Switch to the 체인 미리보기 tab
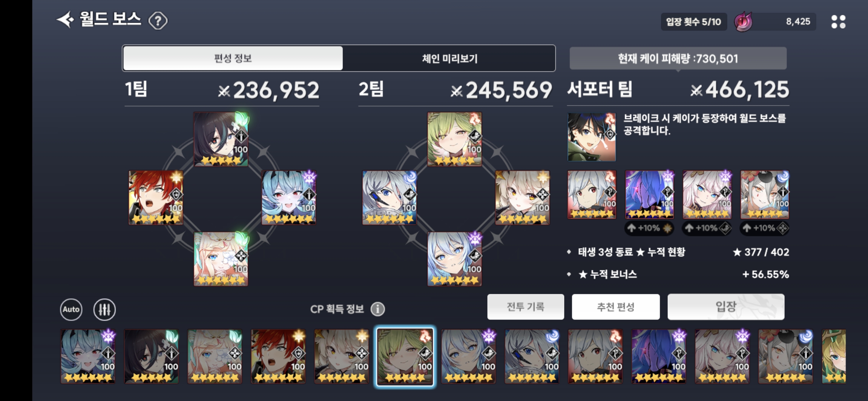Viewport: 868px width, 401px height. [449, 58]
